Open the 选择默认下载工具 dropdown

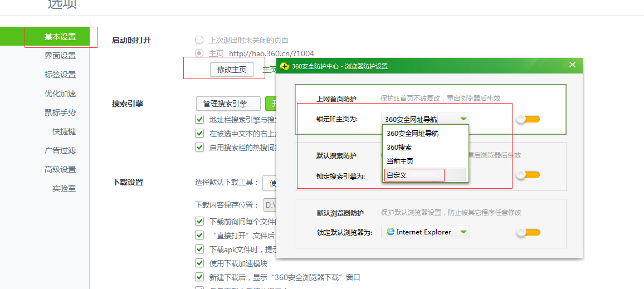[x=270, y=183]
